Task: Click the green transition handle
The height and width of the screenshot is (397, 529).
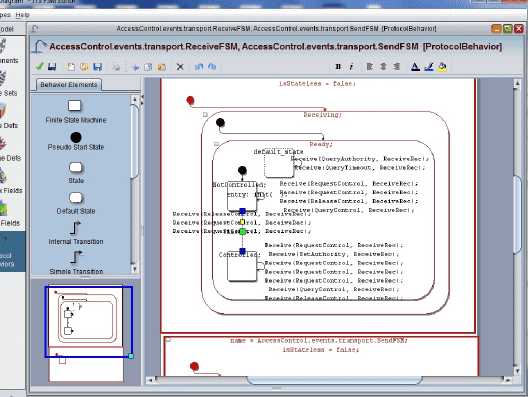Action: point(242,231)
